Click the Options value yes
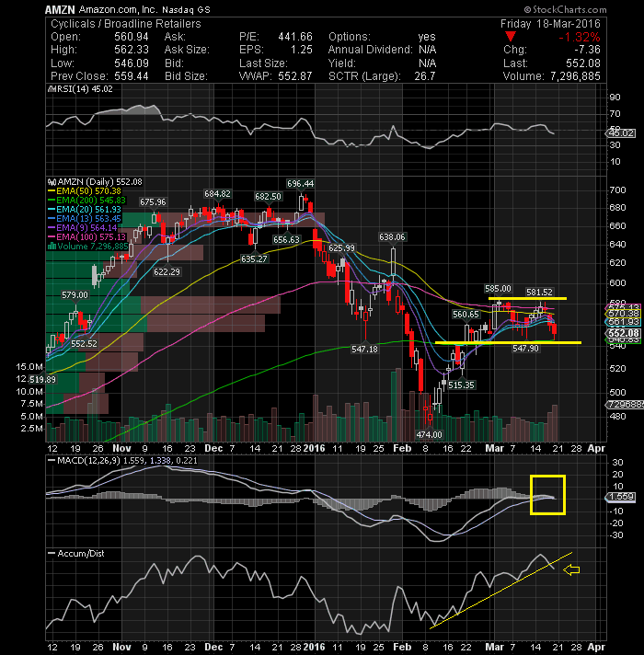Screen dimensions: 644x655 pos(427,37)
